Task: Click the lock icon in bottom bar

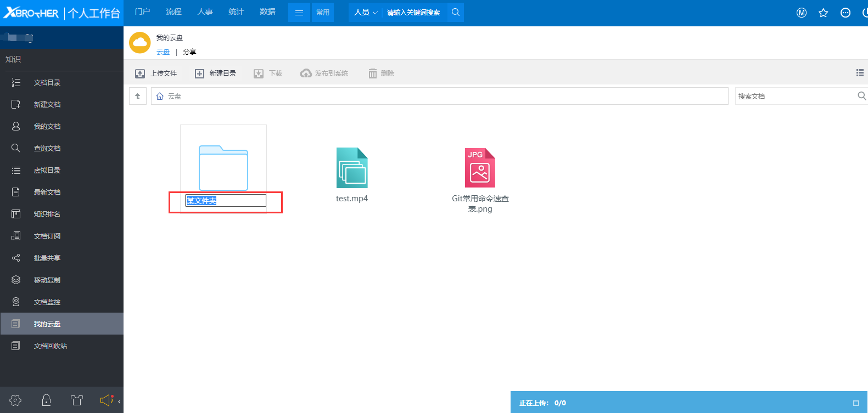Action: coord(47,400)
